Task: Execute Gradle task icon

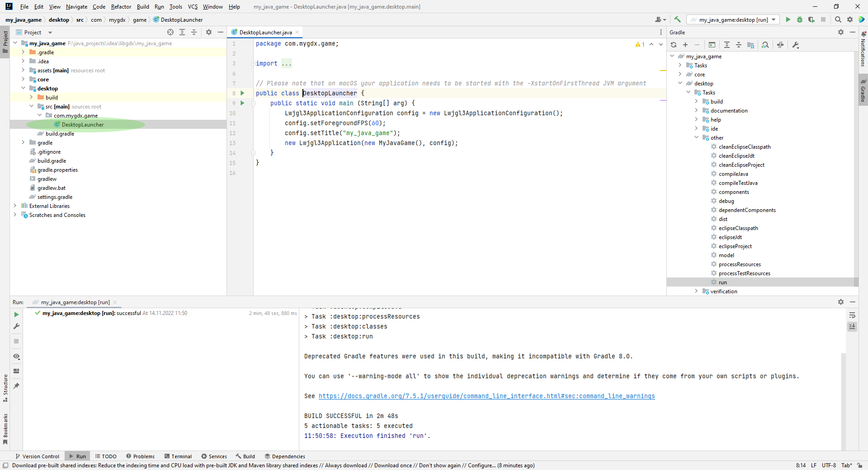Action: point(712,45)
